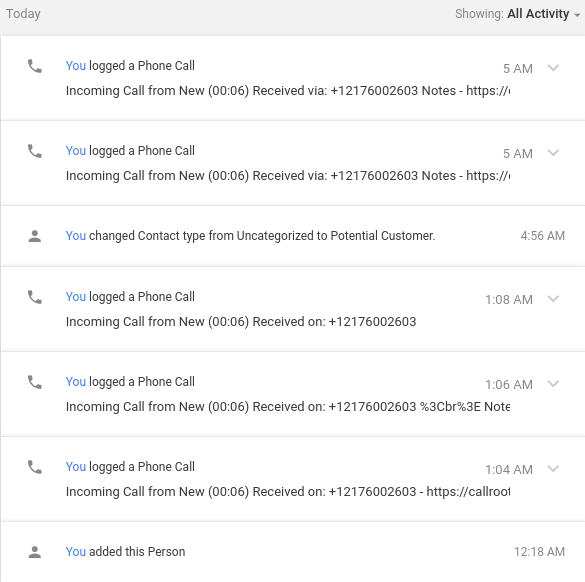Expand the second 5 AM phone call entry
585x582 pixels.
click(553, 153)
